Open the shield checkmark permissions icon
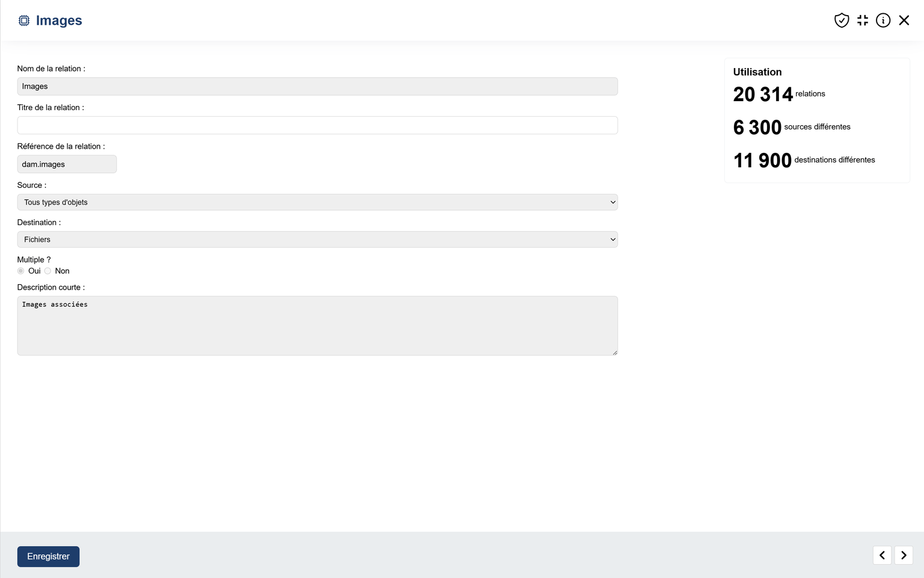The width and height of the screenshot is (924, 578). click(842, 20)
